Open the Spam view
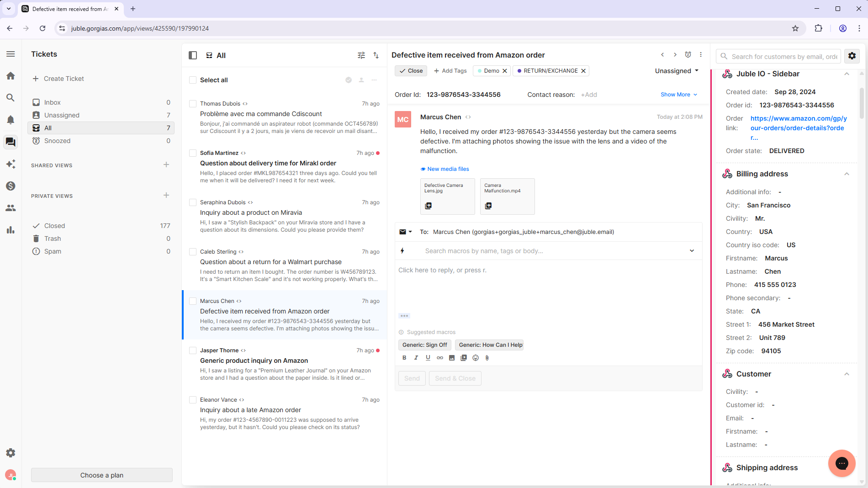This screenshot has width=868, height=488. click(101, 251)
